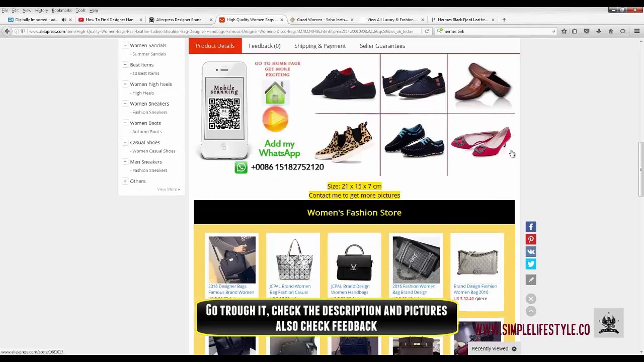The height and width of the screenshot is (362, 644).
Task: Click the red high heel shoe image
Action: point(481,142)
